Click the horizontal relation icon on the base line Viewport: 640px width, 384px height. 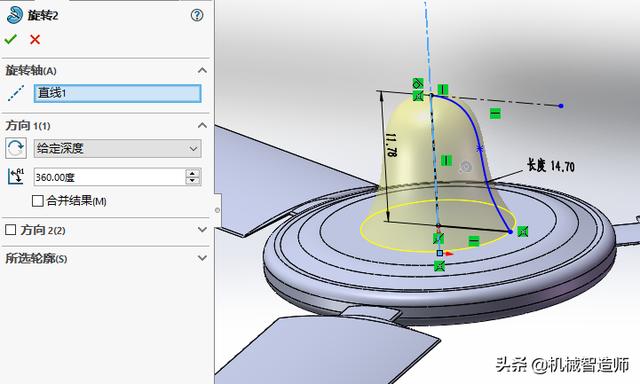tap(473, 241)
